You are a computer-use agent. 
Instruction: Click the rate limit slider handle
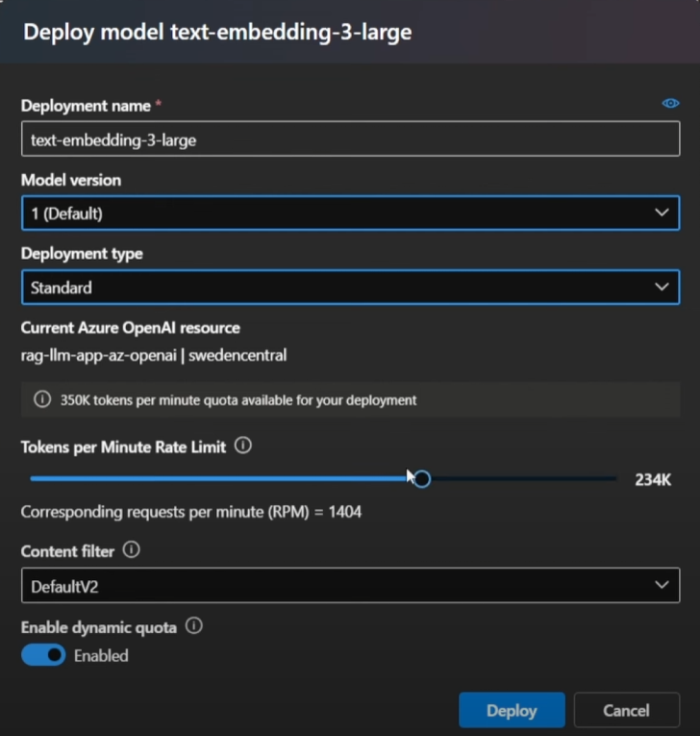point(422,479)
